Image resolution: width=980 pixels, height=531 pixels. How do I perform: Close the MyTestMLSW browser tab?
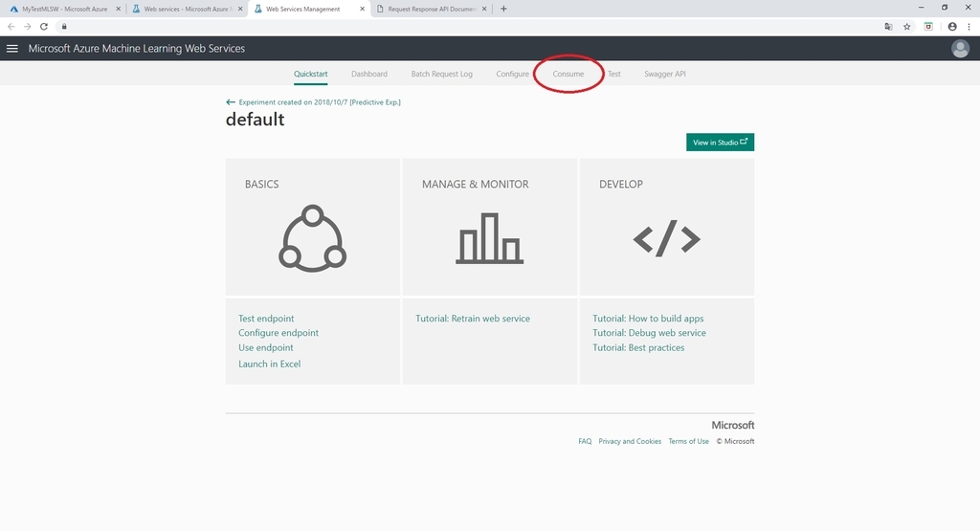[x=118, y=9]
